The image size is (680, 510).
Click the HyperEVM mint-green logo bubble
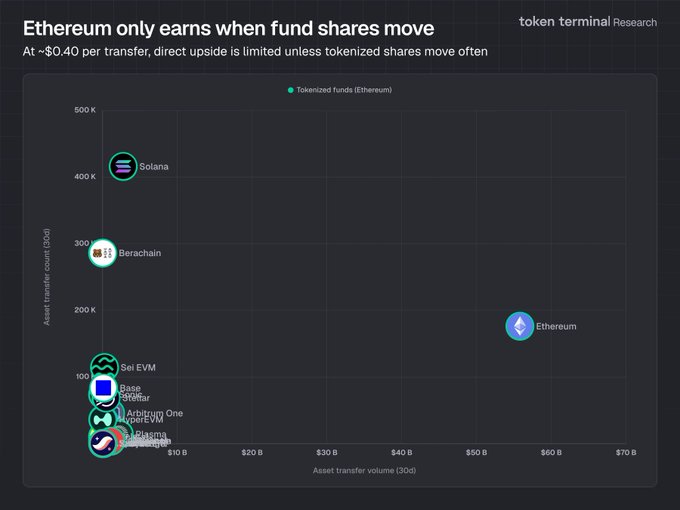(x=102, y=419)
